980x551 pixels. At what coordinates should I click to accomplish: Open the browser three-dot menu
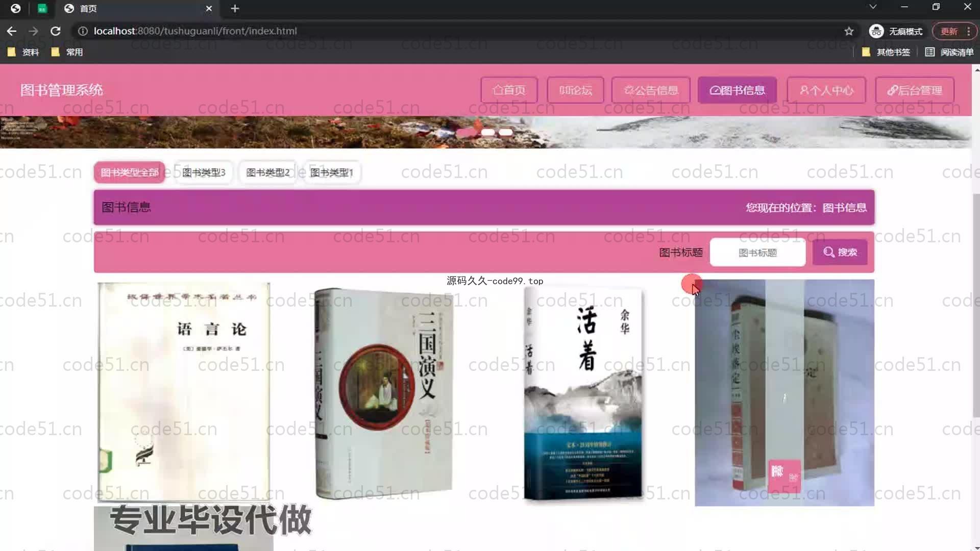click(x=968, y=31)
